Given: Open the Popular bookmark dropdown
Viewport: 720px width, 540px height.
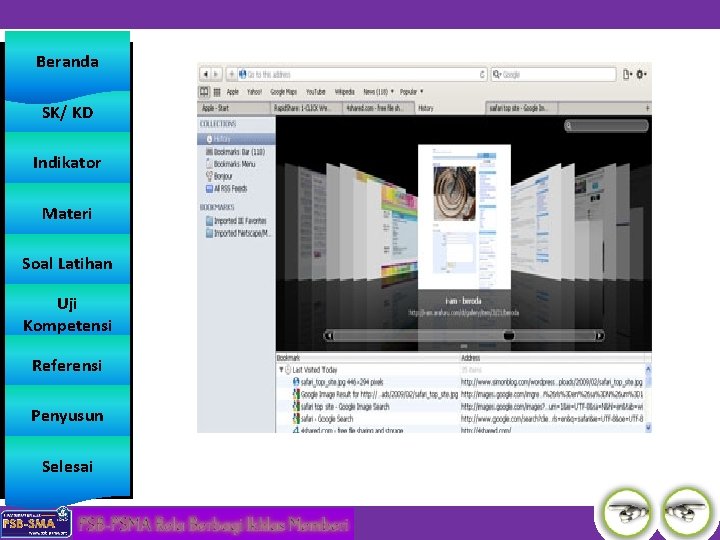Looking at the screenshot, I should pos(411,92).
